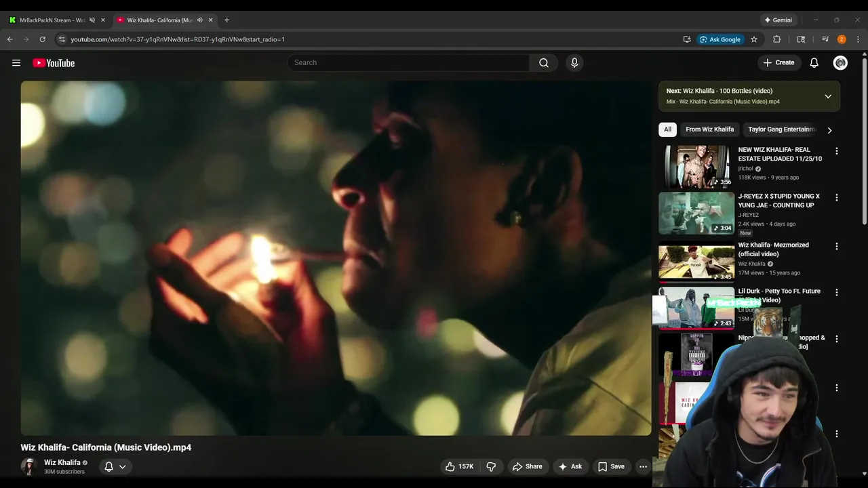Open the YouTube hamburger guide menu
Screen dimensions: 868x488
click(16, 63)
